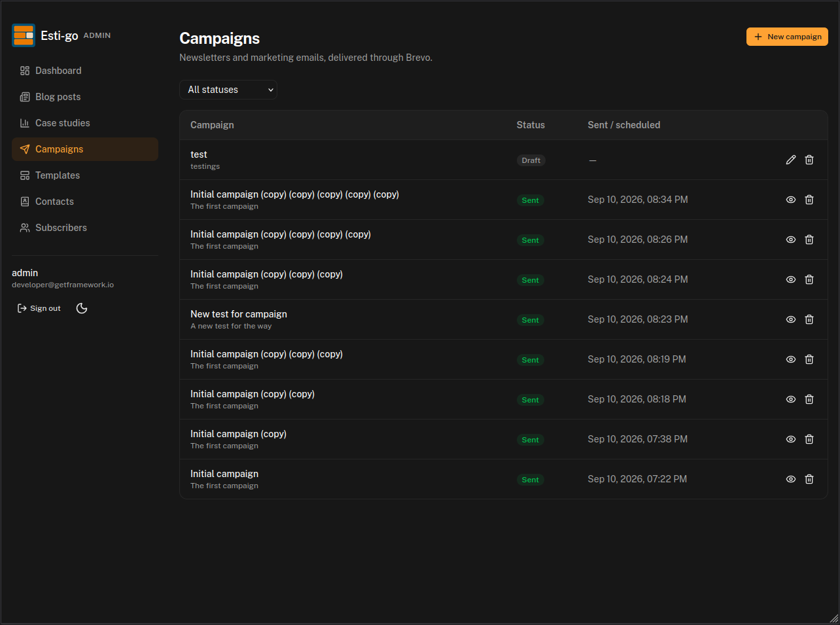This screenshot has width=840, height=625.
Task: View campaign sent at 07:38 PM
Action: click(x=791, y=439)
